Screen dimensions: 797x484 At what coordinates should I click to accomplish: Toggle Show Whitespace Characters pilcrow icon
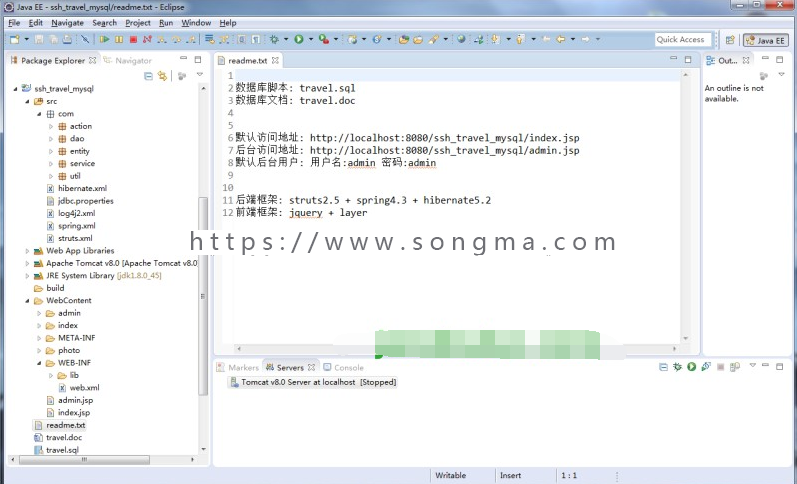pyautogui.click(x=257, y=39)
